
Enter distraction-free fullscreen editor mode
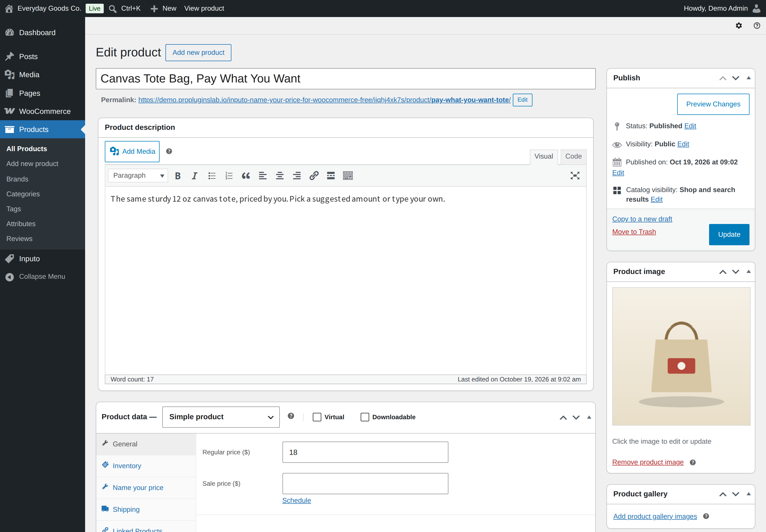tap(575, 176)
